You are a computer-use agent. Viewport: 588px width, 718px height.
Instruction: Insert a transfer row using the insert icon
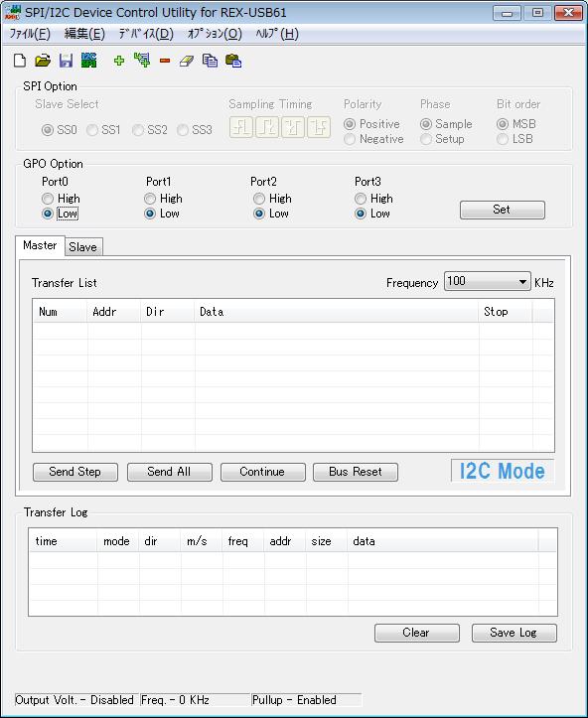pos(142,60)
